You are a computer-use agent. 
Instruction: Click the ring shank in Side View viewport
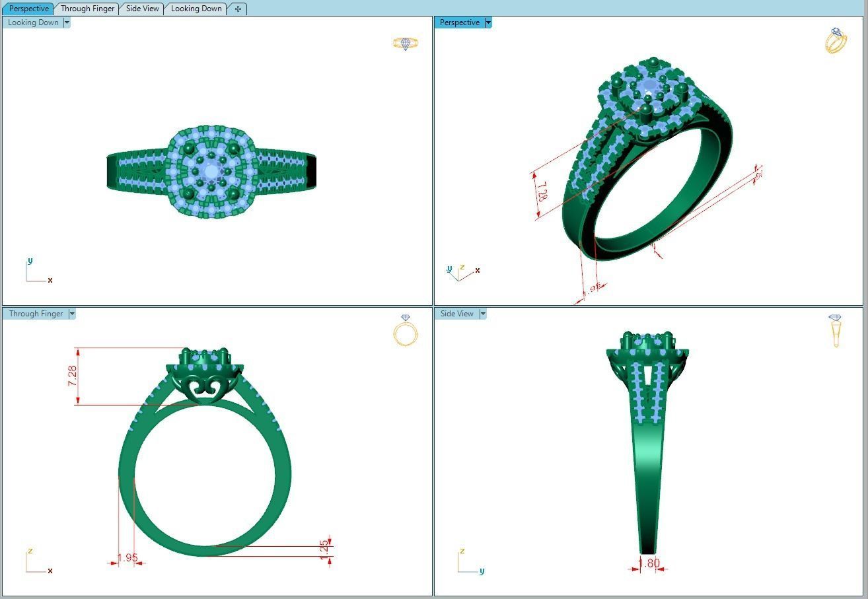(x=647, y=489)
